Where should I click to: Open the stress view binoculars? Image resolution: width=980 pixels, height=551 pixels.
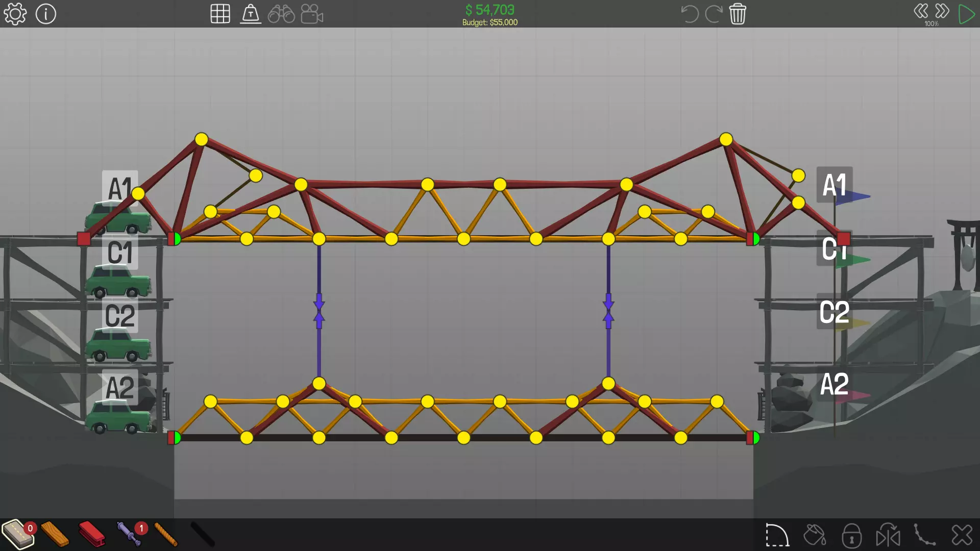click(281, 14)
